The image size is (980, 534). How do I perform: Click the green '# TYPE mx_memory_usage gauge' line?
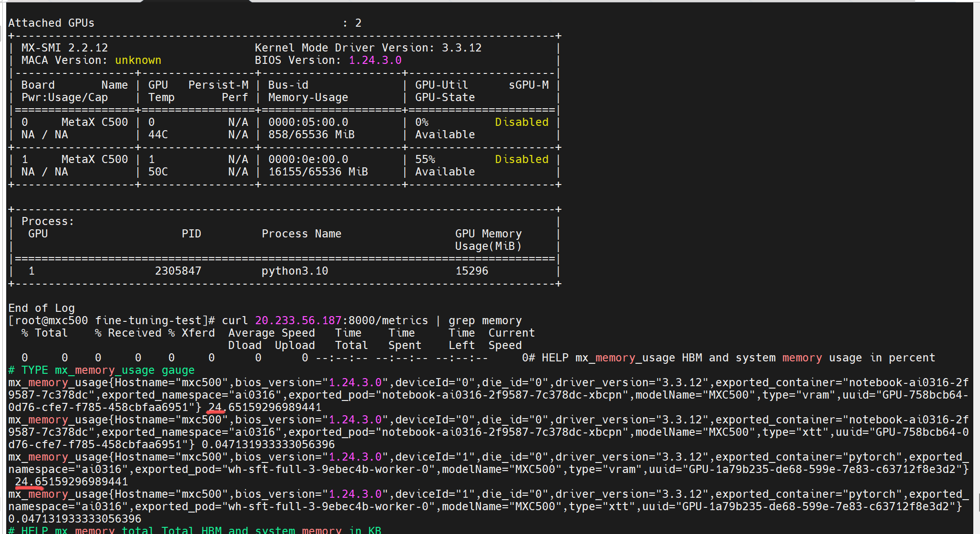click(x=102, y=370)
